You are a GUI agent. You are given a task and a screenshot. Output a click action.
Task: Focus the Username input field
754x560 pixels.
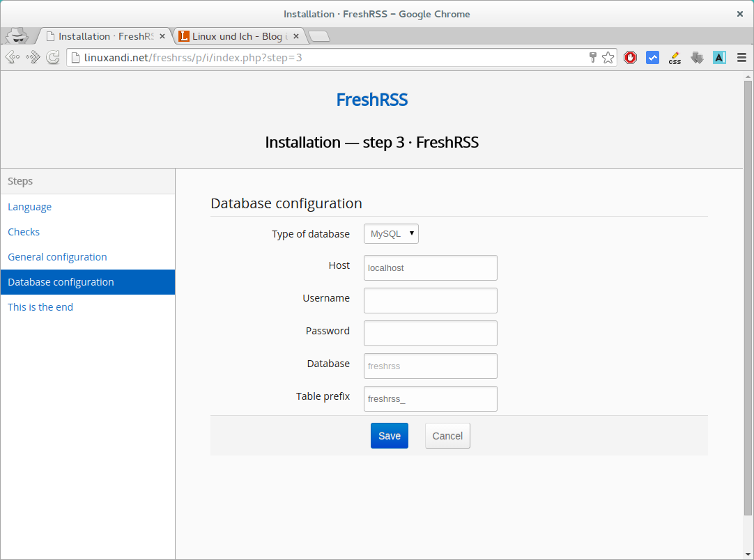coord(430,300)
